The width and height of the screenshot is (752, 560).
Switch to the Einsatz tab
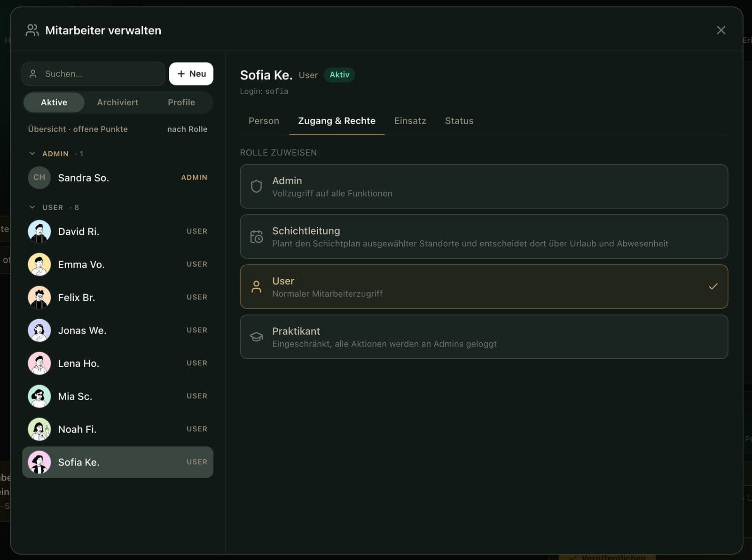[410, 121]
